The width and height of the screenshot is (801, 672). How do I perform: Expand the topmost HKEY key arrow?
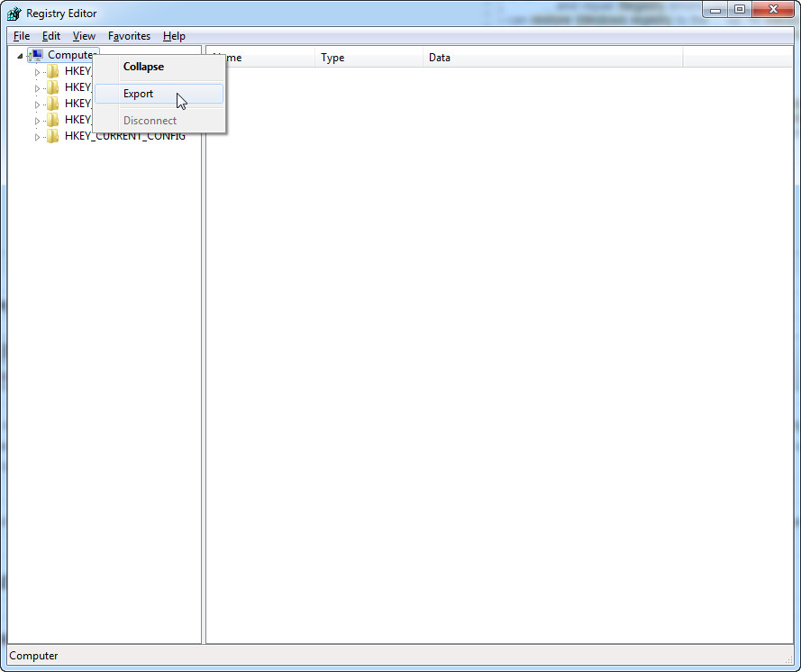click(37, 72)
